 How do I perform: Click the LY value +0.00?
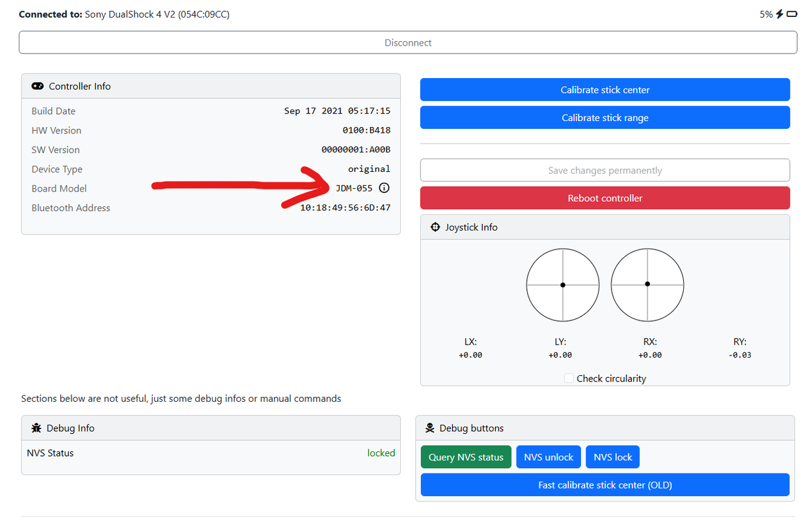(560, 355)
